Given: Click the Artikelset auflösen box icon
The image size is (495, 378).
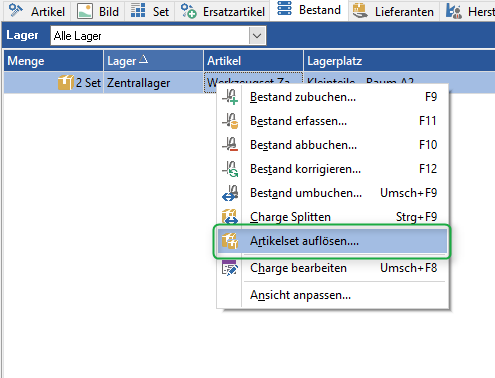Looking at the screenshot, I should click(x=230, y=241).
